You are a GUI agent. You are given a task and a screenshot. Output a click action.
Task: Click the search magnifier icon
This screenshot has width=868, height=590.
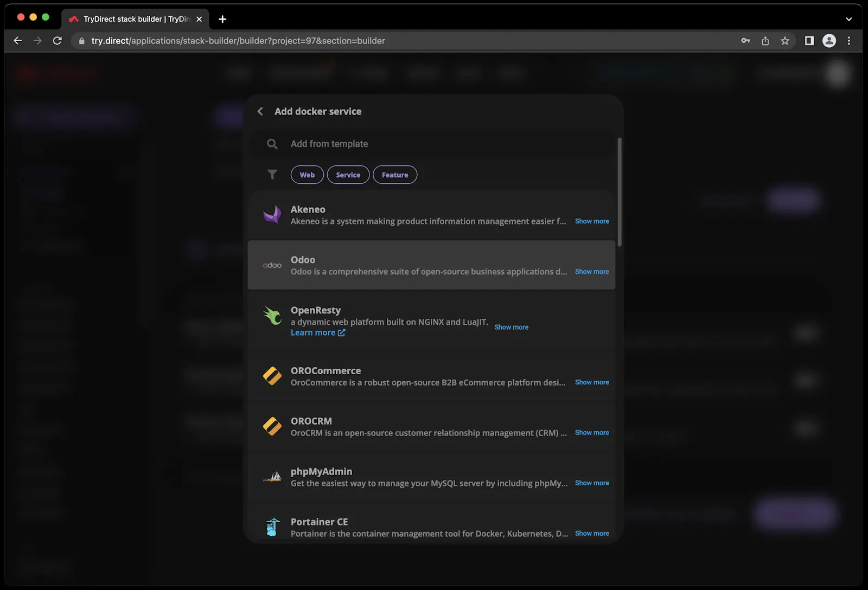(272, 144)
